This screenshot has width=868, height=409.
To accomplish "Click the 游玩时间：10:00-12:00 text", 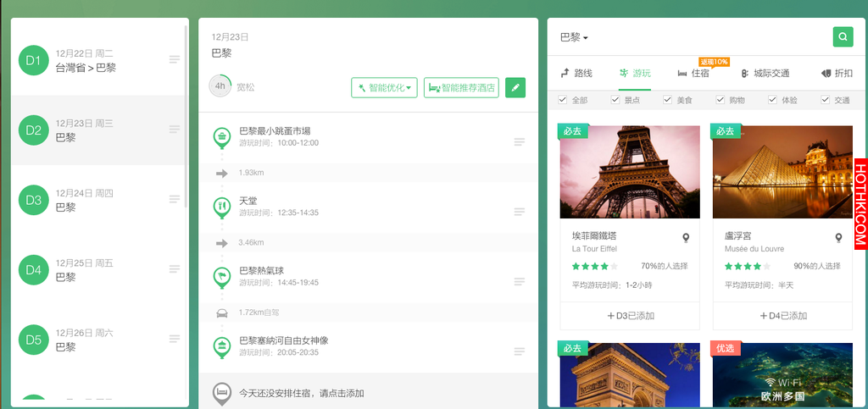I will coord(279,143).
